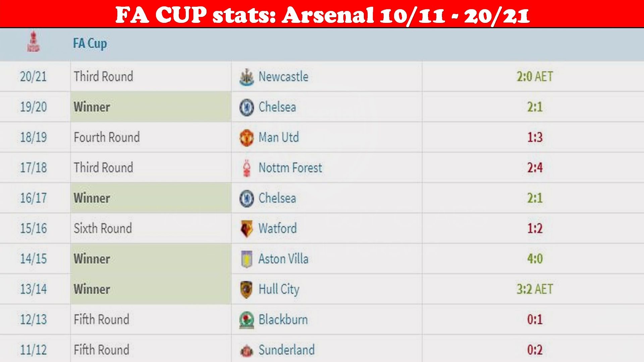The image size is (644, 362).
Task: Click the Sixth Round label for 15/16
Action: click(103, 228)
